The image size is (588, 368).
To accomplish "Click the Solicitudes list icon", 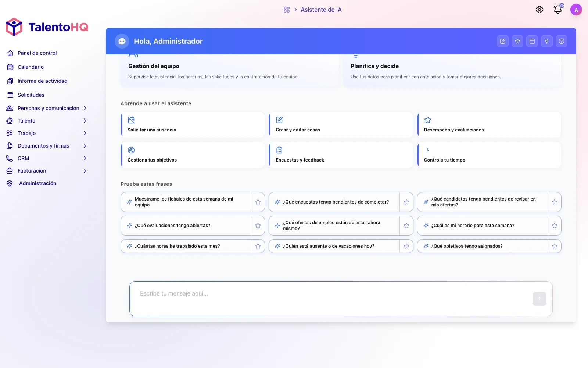I will click(10, 95).
